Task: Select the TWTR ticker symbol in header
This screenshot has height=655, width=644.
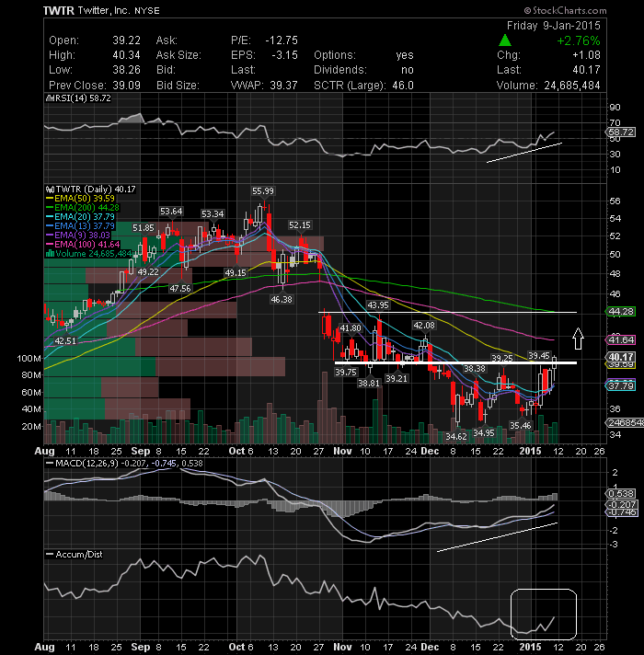Action: click(59, 10)
